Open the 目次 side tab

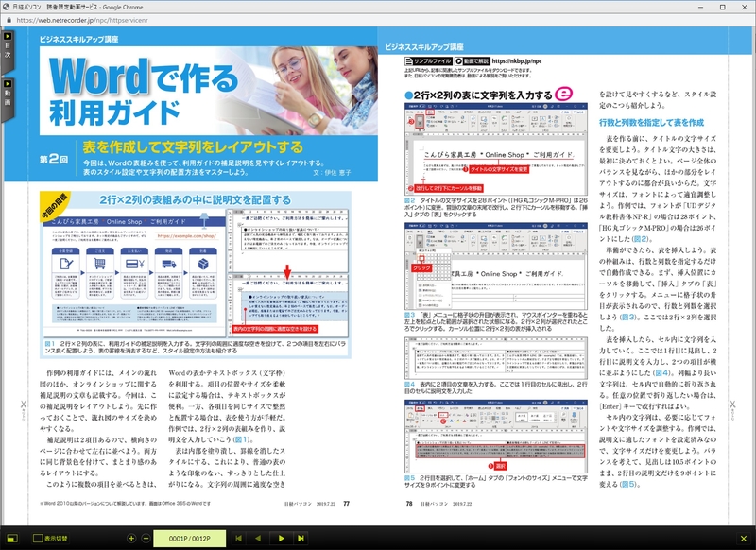pyautogui.click(x=8, y=50)
